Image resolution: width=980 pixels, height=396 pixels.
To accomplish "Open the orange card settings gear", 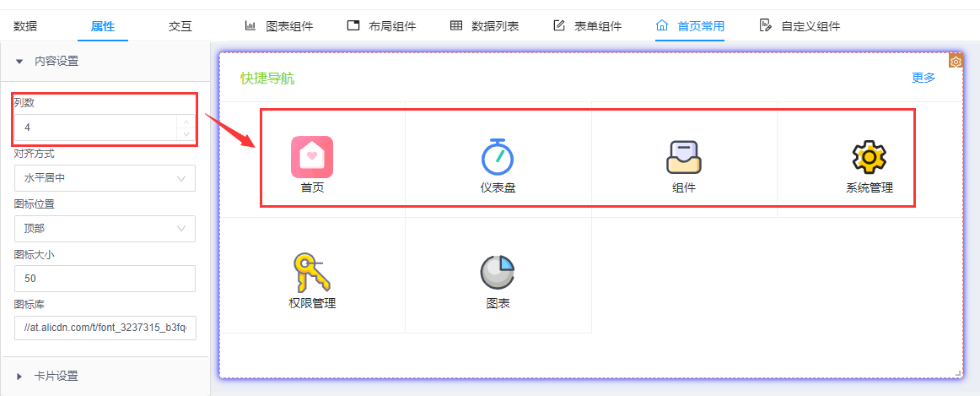I will 956,61.
